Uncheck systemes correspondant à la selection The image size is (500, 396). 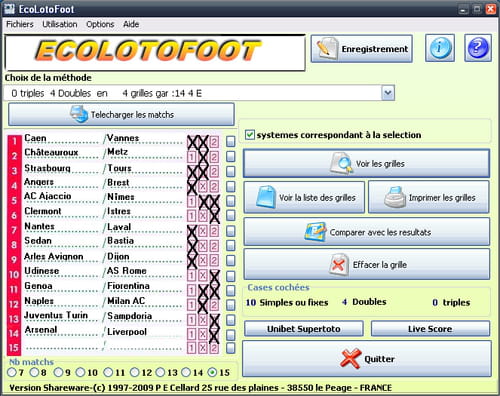(249, 135)
